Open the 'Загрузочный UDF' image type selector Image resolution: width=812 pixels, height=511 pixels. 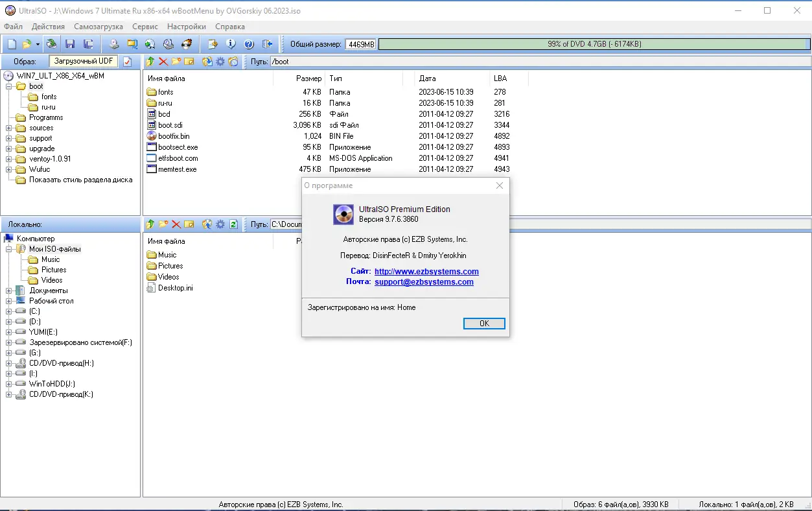[x=83, y=61]
